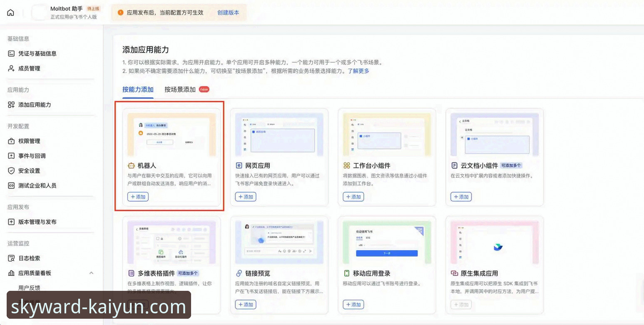The image size is (644, 325).
Task: Click 权限管理 lock icon
Action: point(11,141)
